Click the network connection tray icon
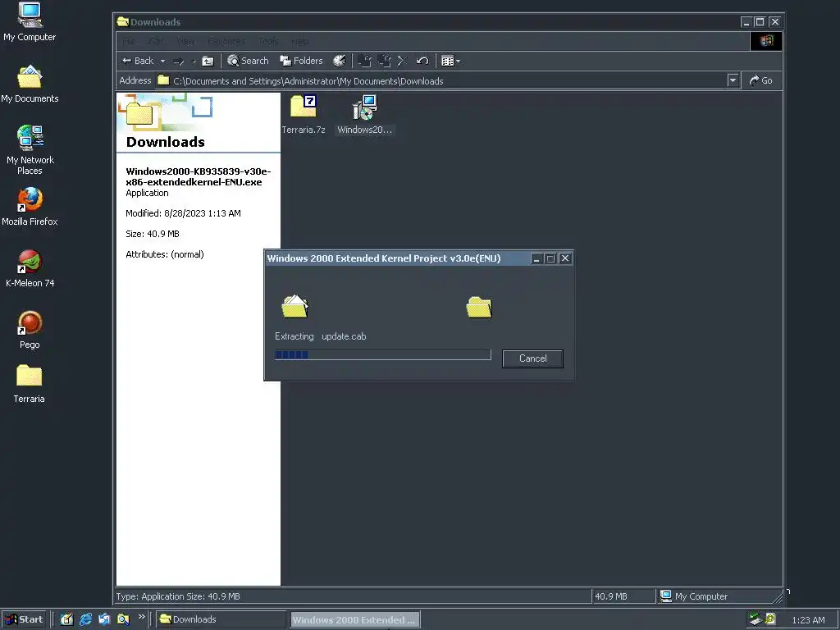 (756, 619)
